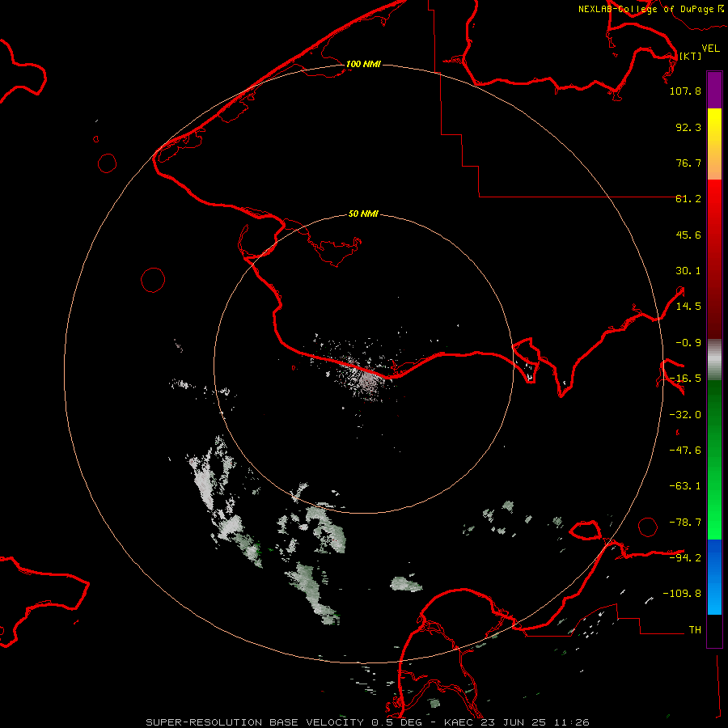Click the '23 JUN 25 11:26' timestamp
The width and height of the screenshot is (728, 728).
[x=535, y=722]
